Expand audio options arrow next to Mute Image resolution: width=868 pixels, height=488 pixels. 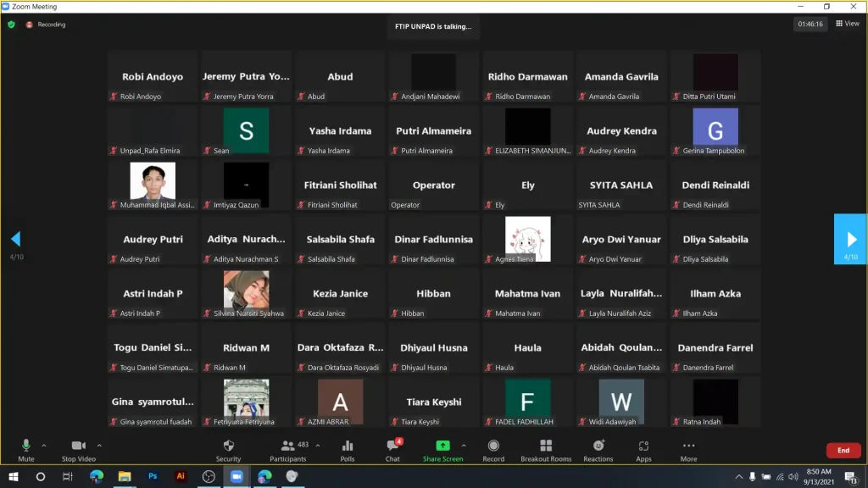tap(44, 446)
